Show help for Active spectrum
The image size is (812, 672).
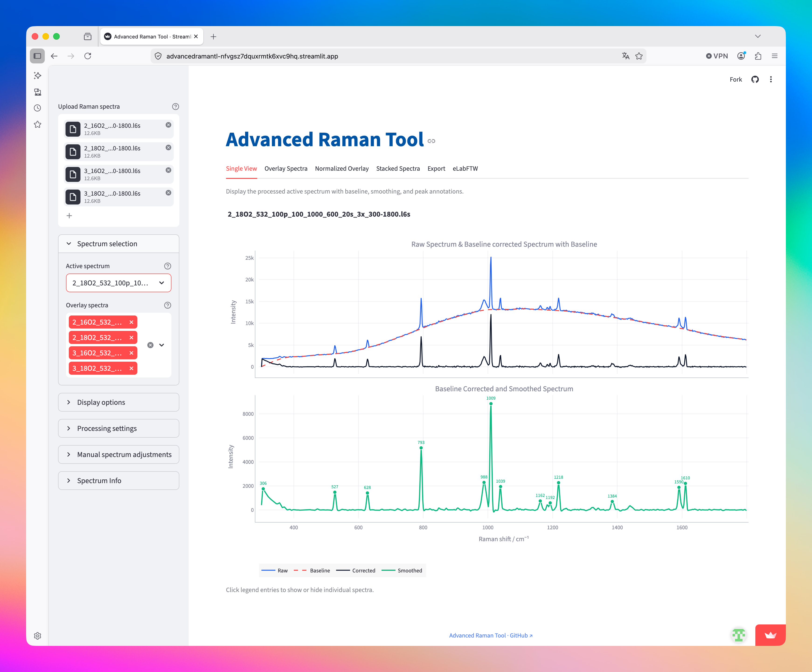pyautogui.click(x=167, y=266)
